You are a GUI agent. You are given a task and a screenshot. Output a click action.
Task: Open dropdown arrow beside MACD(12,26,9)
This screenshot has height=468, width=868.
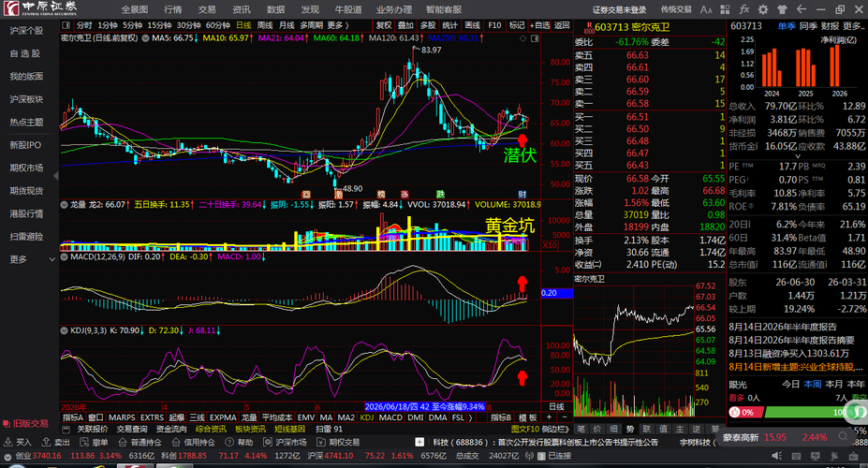65,256
